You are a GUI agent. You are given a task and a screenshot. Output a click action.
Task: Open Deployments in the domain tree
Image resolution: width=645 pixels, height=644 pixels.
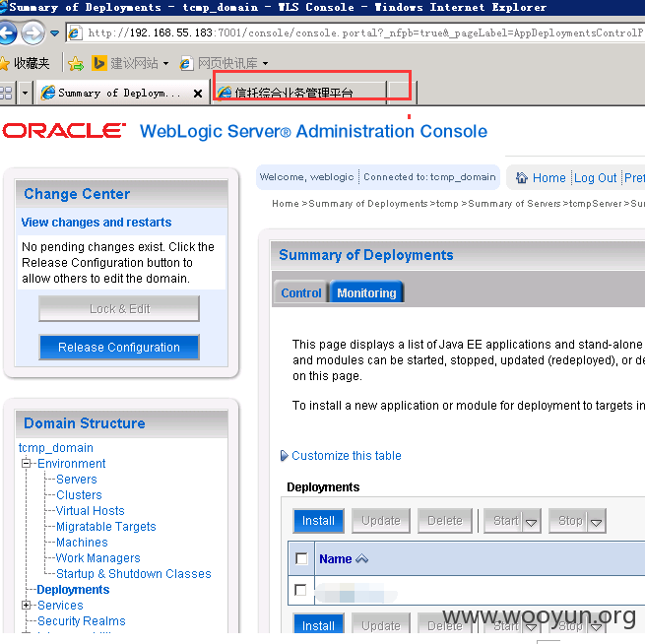click(73, 589)
